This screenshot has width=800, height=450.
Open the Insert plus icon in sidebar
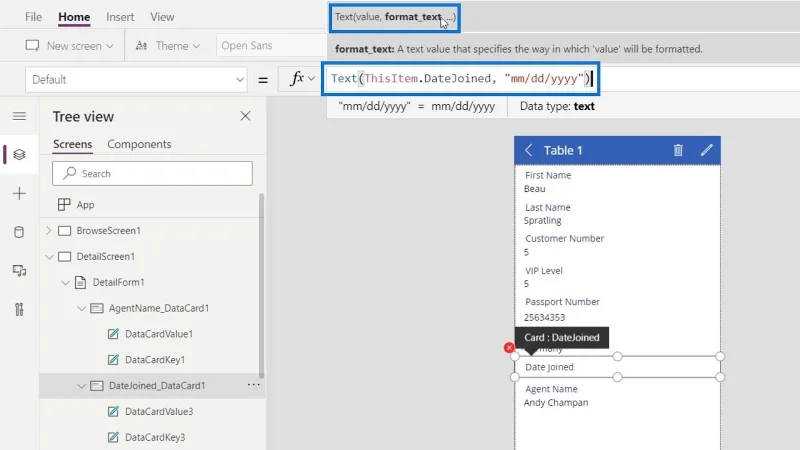coord(19,193)
